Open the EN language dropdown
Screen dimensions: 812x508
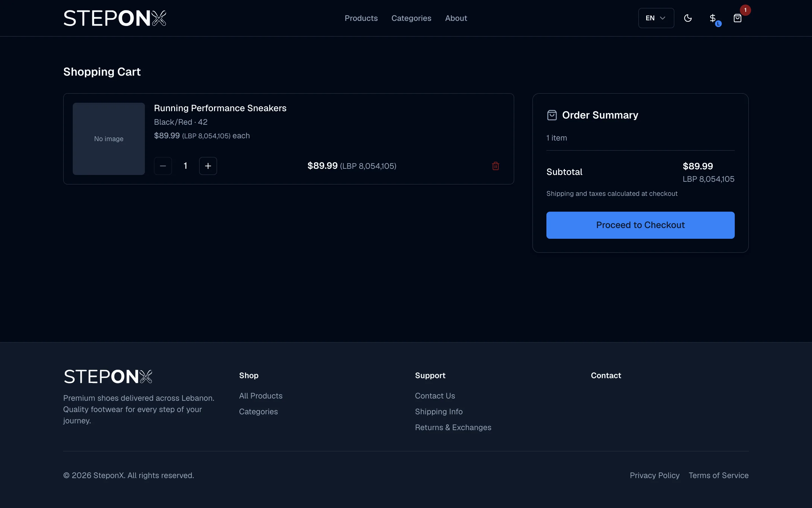tap(656, 18)
